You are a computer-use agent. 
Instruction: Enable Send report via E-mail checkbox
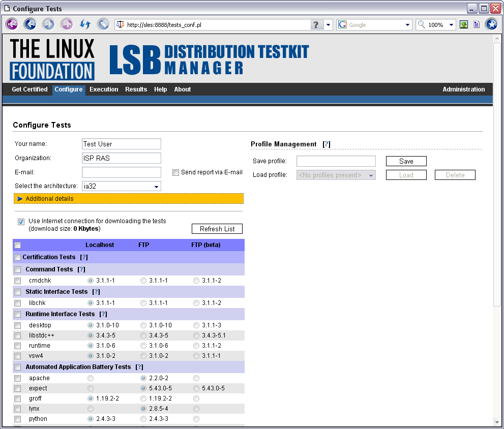(175, 172)
